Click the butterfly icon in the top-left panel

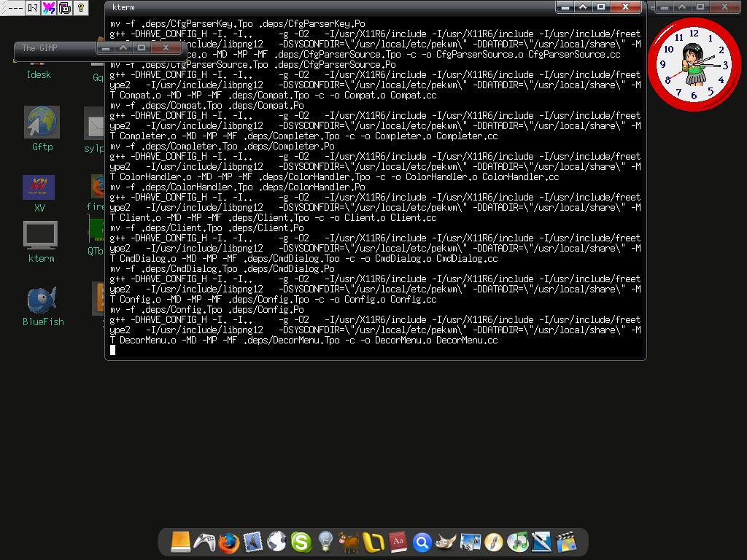coord(48,7)
